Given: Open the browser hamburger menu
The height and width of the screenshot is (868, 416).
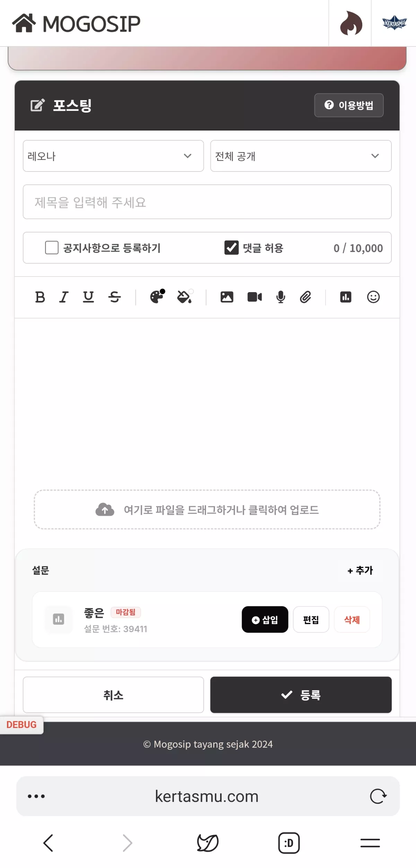Looking at the screenshot, I should (x=370, y=843).
